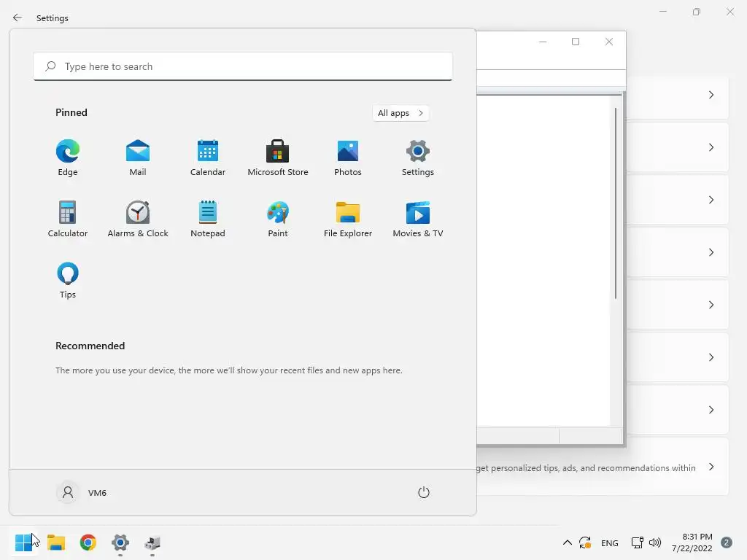The height and width of the screenshot is (560, 747).
Task: Expand the first Settings row chevron
Action: [711, 95]
